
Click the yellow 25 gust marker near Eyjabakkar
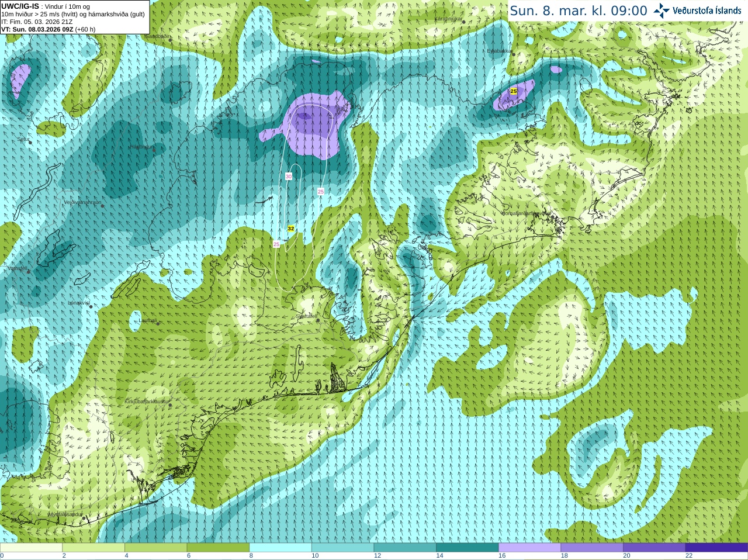tap(514, 91)
